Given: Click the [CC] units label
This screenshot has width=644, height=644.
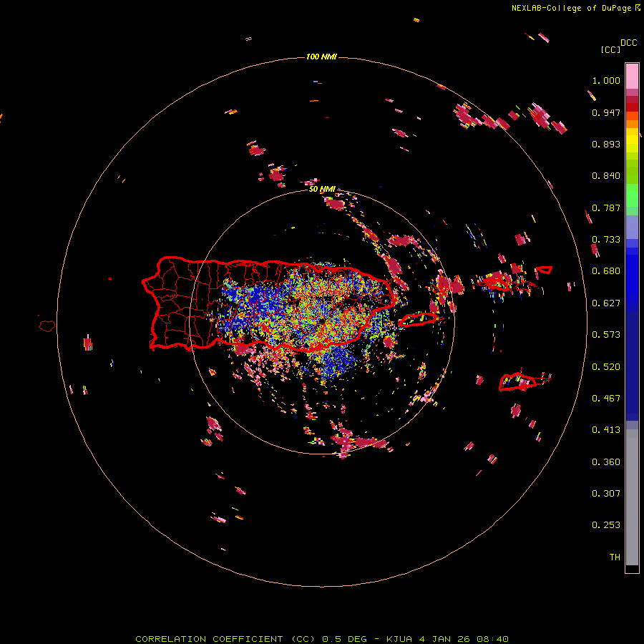Looking at the screenshot, I should coord(610,49).
